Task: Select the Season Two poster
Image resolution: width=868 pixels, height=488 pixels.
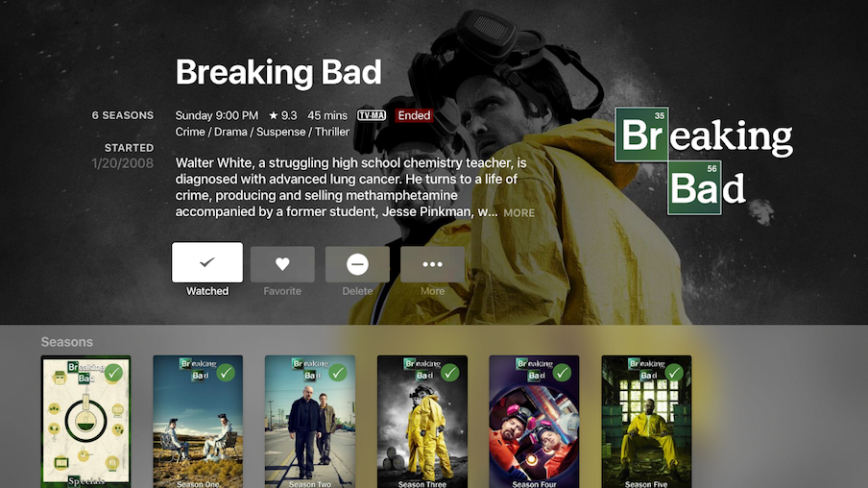Action: [x=310, y=422]
